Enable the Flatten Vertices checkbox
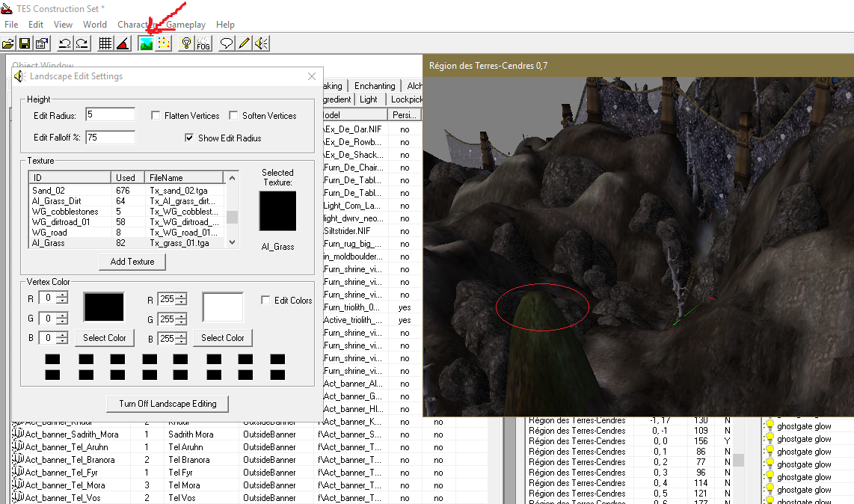 point(156,115)
